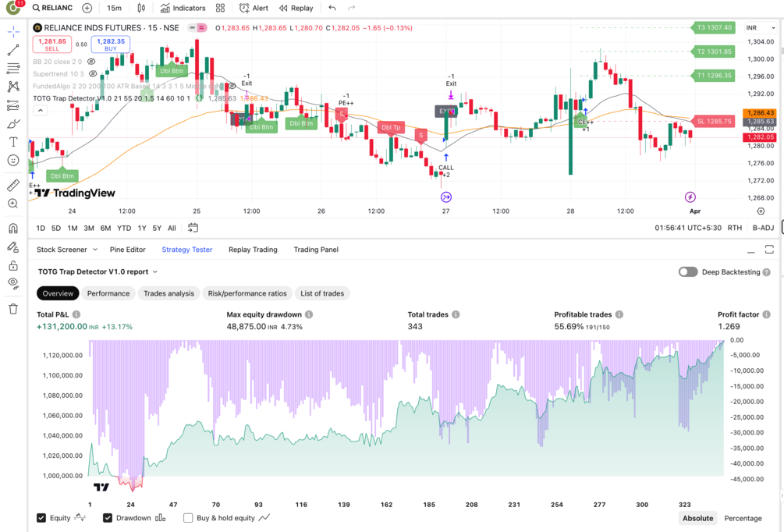Viewport: 784px width, 532px height.
Task: Undo the last chart action
Action: point(332,8)
